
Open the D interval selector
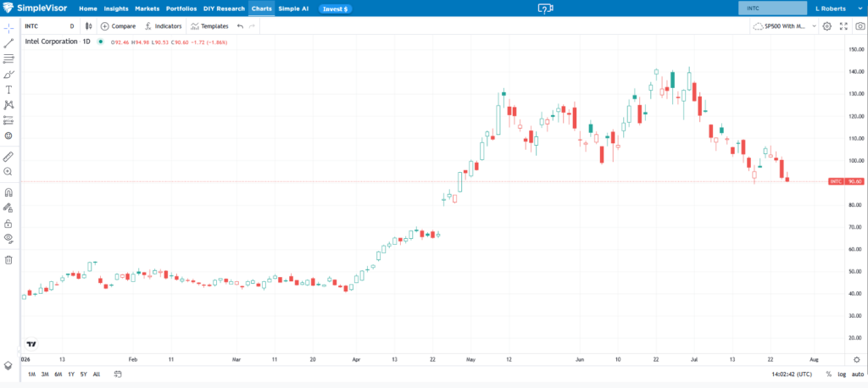(72, 26)
